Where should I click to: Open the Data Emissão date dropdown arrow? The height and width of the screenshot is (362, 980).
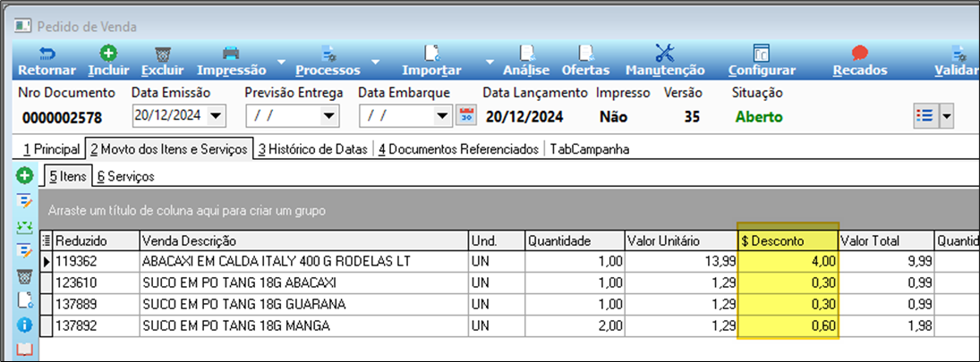point(216,116)
